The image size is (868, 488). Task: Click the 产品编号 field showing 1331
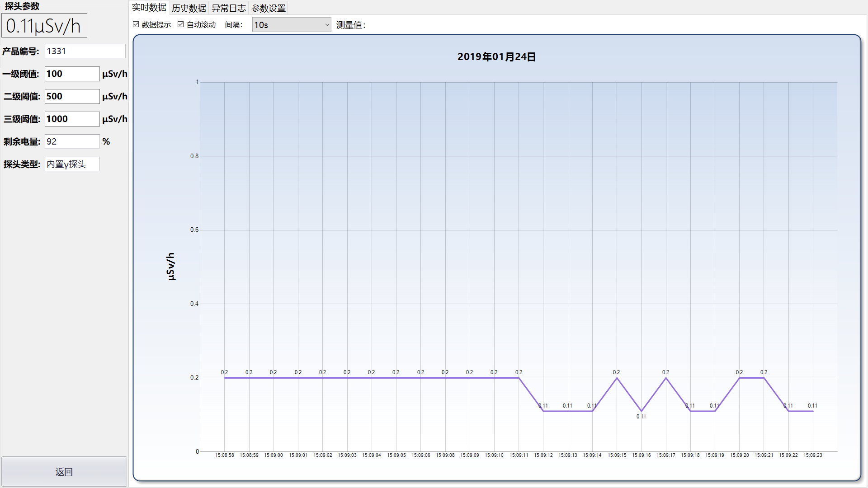tap(85, 51)
